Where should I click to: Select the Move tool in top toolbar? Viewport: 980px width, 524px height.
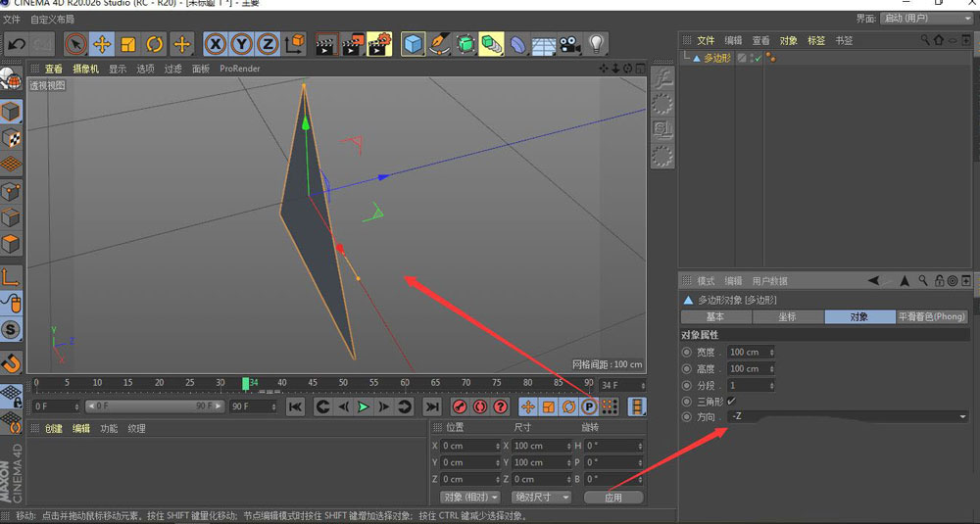[102, 44]
